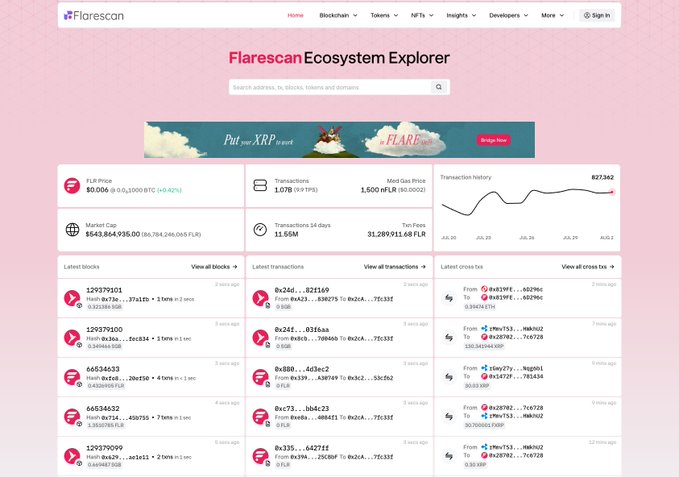The height and width of the screenshot is (477, 679).
Task: Open block number 129379099
Action: pyautogui.click(x=104, y=448)
